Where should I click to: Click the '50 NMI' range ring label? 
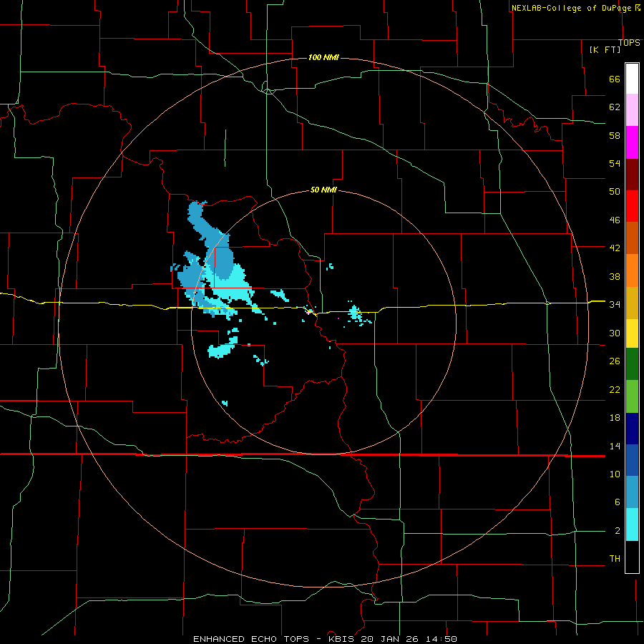(323, 190)
